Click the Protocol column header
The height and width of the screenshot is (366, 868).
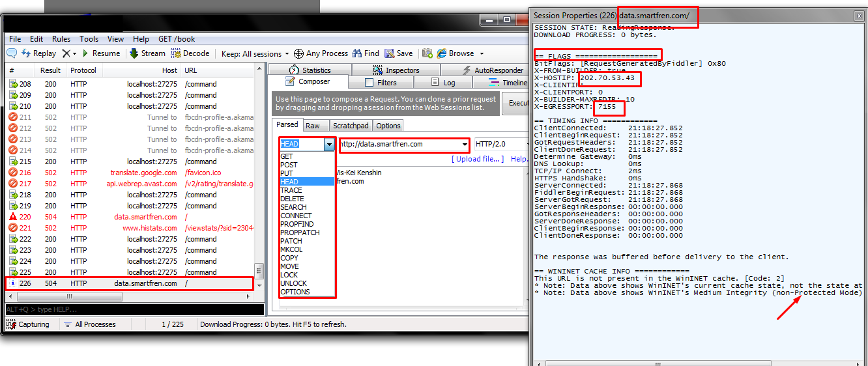tap(83, 70)
